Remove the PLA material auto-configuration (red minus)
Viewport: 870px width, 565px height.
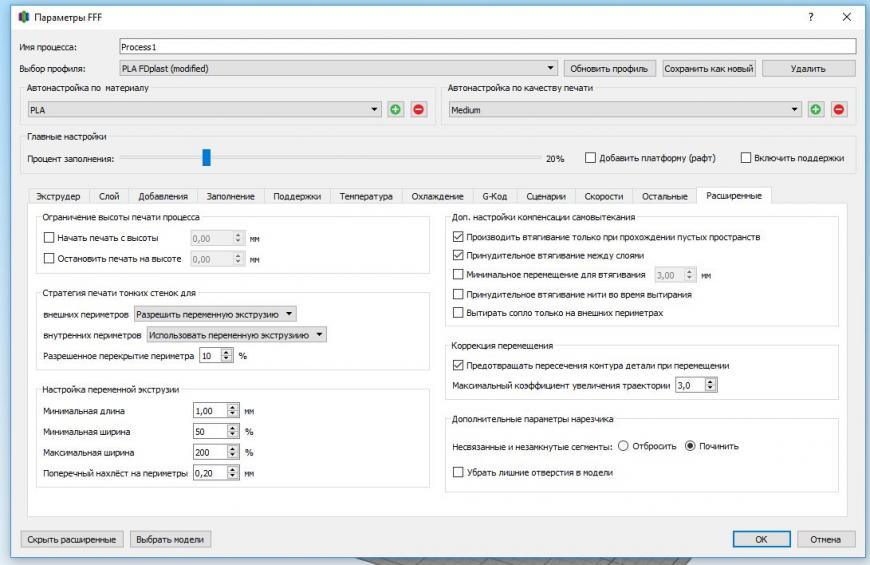pos(418,110)
